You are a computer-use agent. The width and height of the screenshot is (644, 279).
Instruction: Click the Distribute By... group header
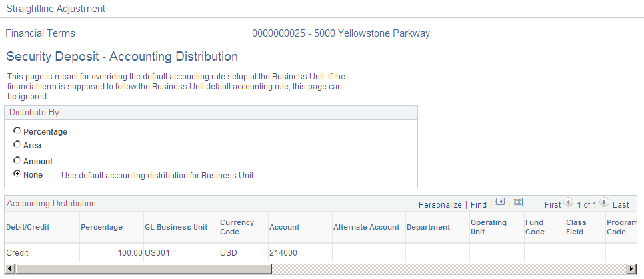38,113
